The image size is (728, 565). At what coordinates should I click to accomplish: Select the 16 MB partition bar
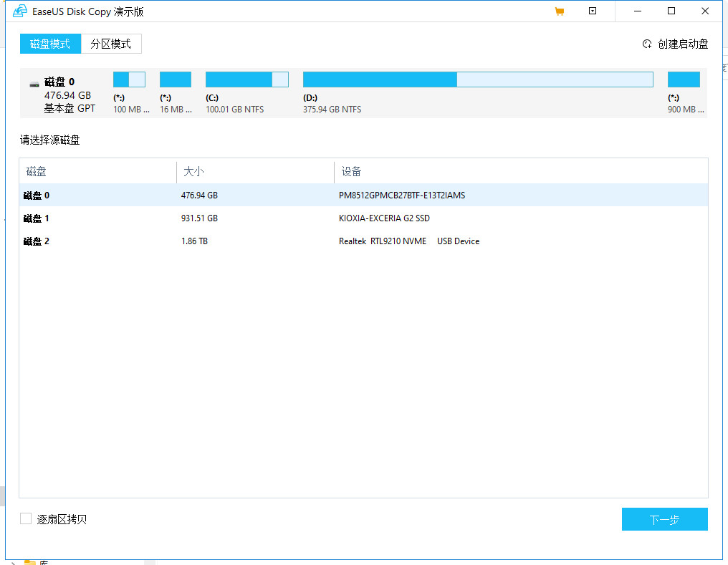[x=176, y=79]
